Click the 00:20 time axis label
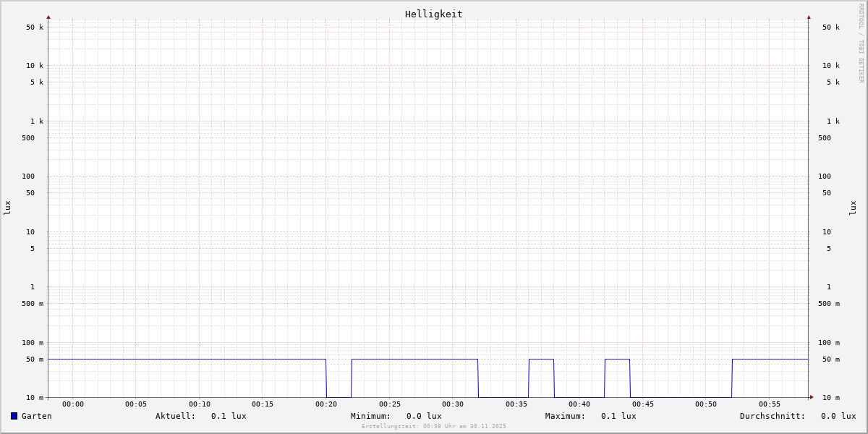The image size is (868, 434). 326,404
